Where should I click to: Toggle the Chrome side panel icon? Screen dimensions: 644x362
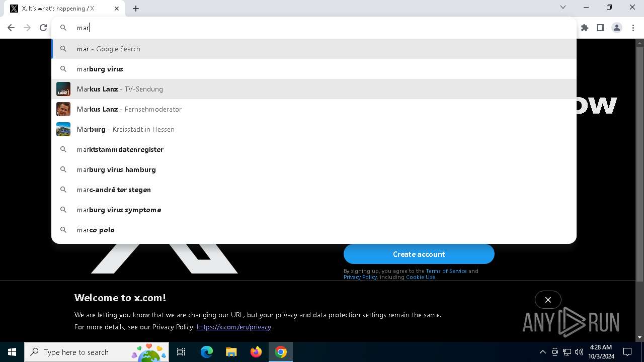[601, 28]
